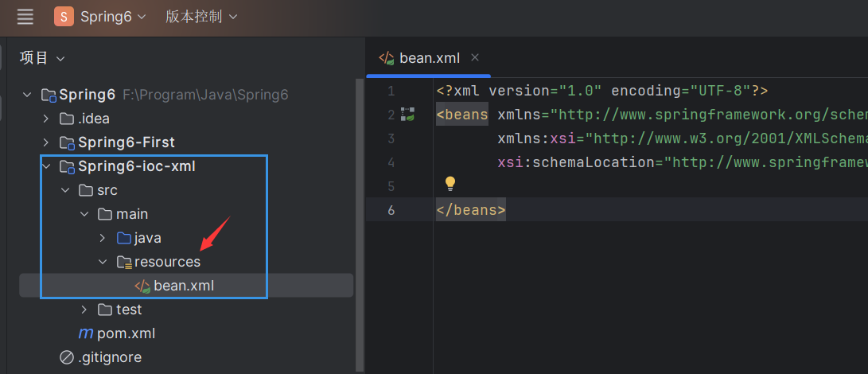Screen dimensions: 868x374
Task: Collapse the Spring6 root project node
Action: [x=27, y=95]
